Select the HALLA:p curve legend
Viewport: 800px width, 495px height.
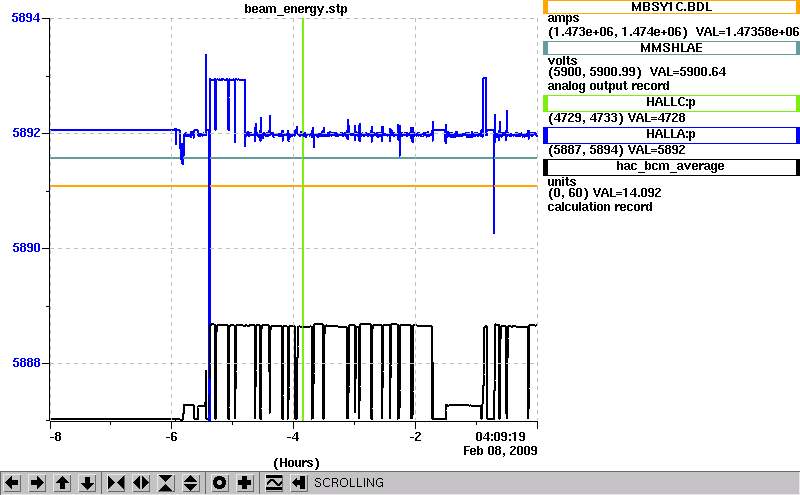click(x=671, y=135)
